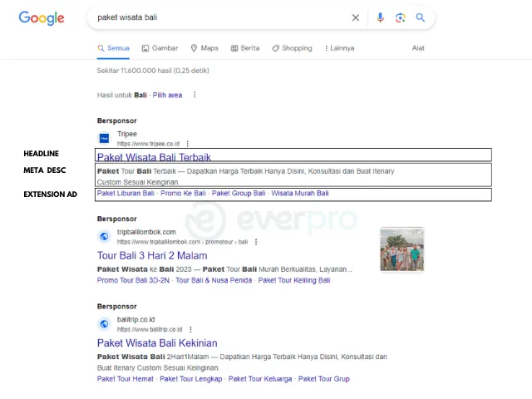Open Google Lens image search
This screenshot has height=399, width=532.
click(x=401, y=17)
